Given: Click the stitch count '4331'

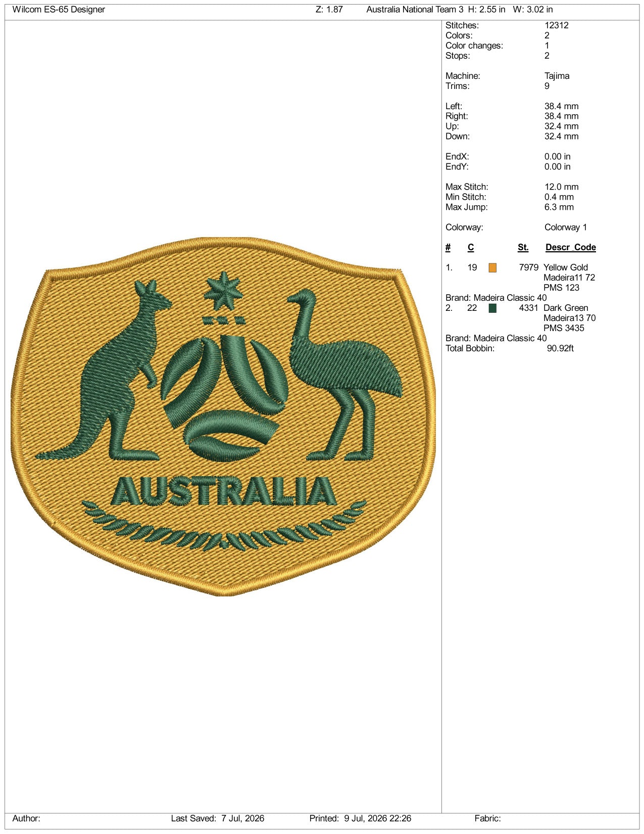Looking at the screenshot, I should (529, 308).
